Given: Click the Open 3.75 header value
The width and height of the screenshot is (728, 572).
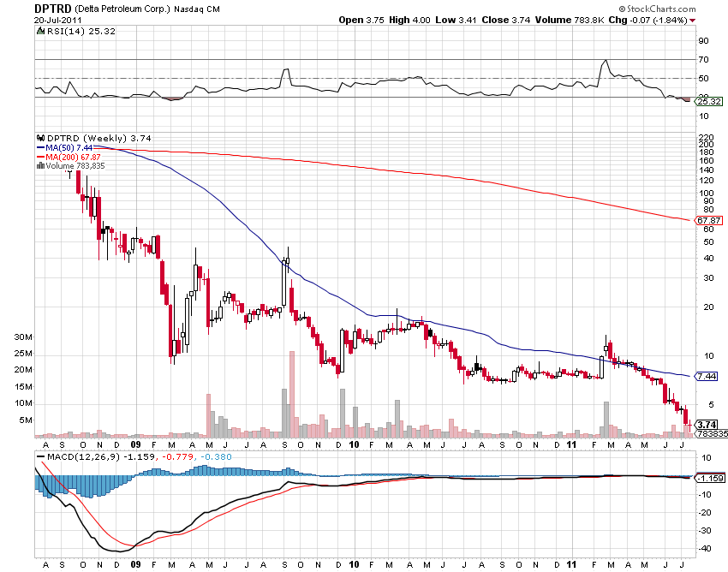Looking at the screenshot, I should tap(361, 20).
